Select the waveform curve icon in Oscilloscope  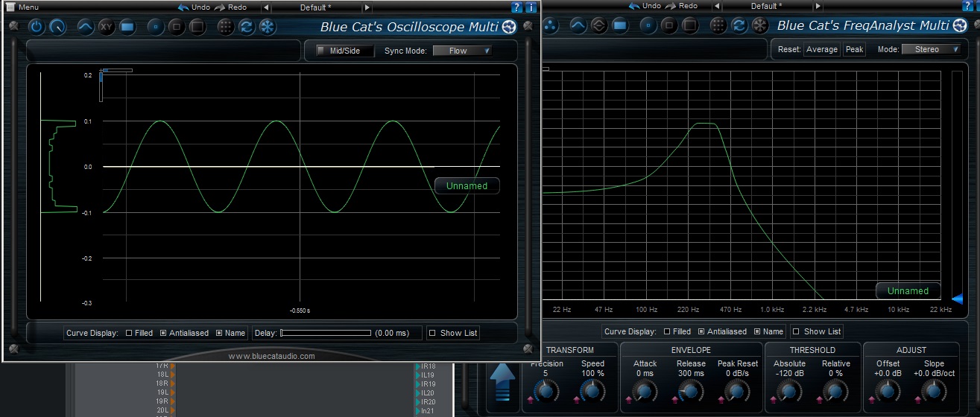[x=86, y=27]
